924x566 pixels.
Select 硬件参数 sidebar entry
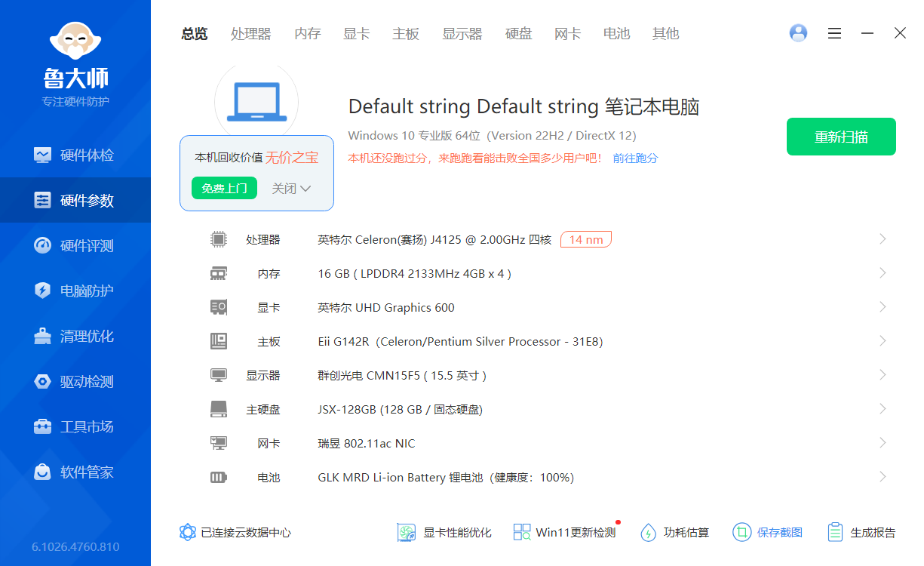click(75, 200)
